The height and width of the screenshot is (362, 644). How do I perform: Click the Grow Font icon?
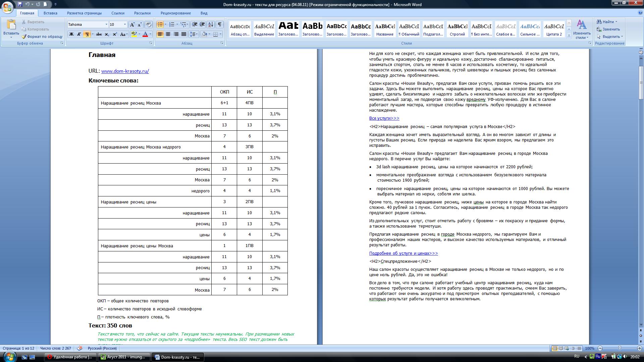pos(132,24)
